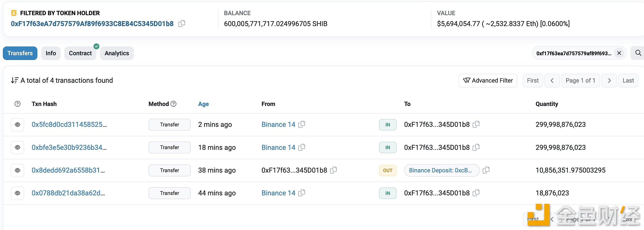The width and height of the screenshot is (644, 230).
Task: Preview transaction 0x5fc8d0cd with eye icon
Action: [x=18, y=124]
